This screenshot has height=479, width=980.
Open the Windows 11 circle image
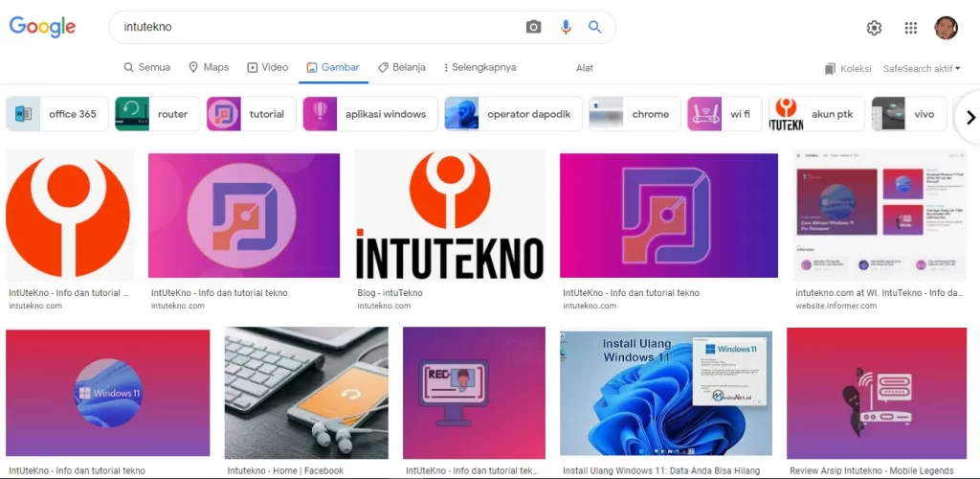(107, 393)
